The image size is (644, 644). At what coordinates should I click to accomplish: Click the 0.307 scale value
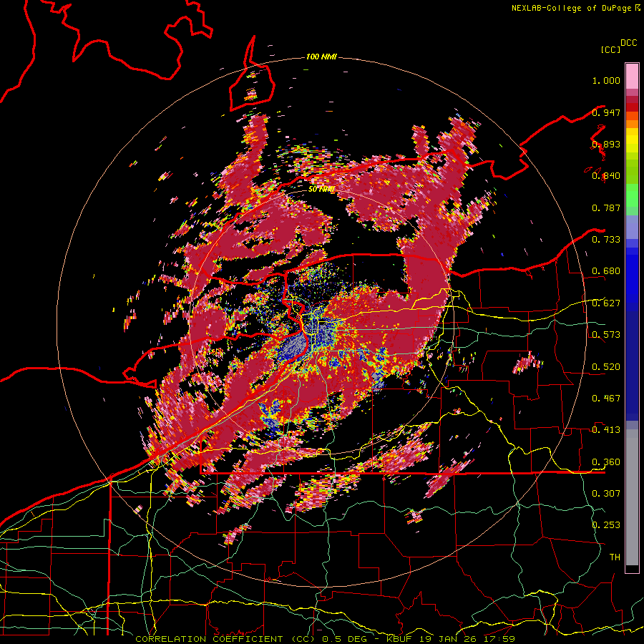606,493
